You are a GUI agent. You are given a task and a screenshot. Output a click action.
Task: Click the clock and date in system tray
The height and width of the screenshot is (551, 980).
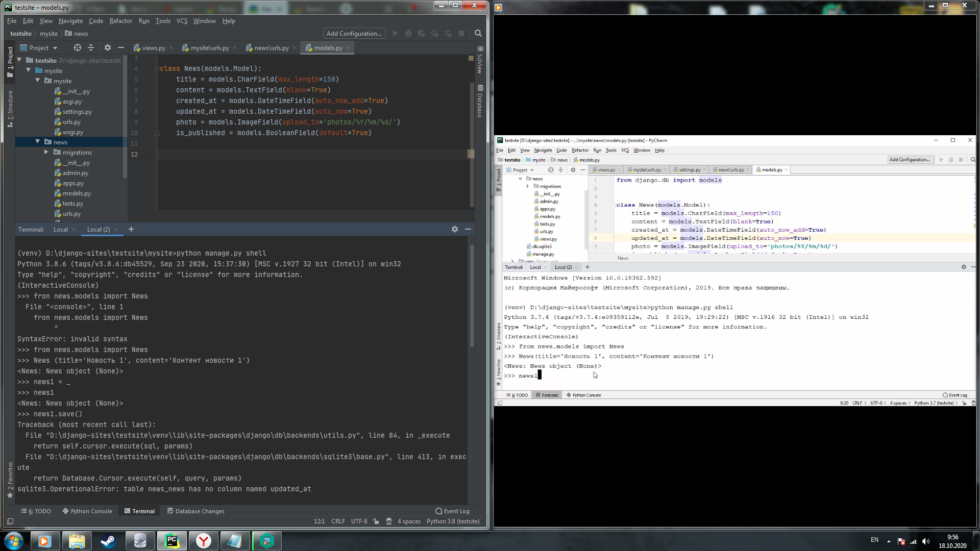point(952,541)
